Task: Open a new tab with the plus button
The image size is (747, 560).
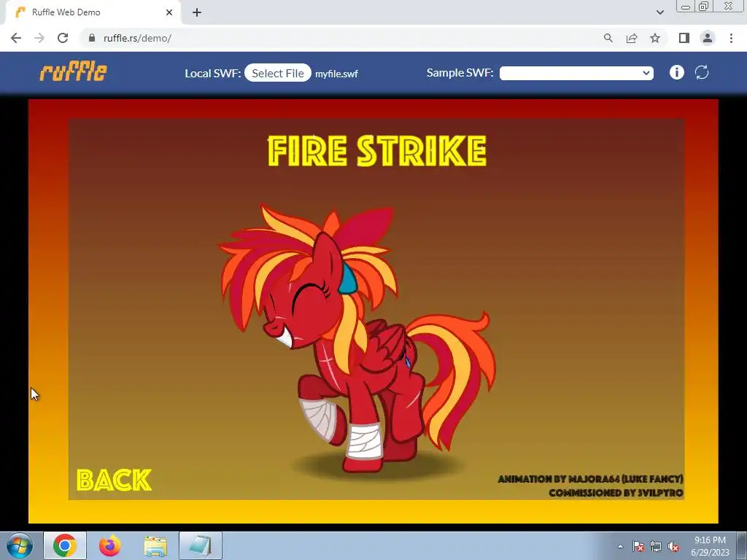Action: 197,12
